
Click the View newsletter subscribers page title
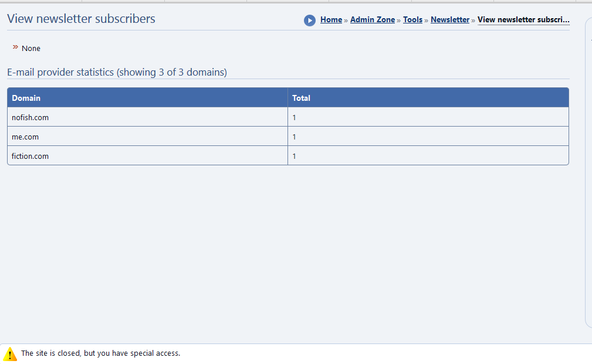(x=81, y=19)
